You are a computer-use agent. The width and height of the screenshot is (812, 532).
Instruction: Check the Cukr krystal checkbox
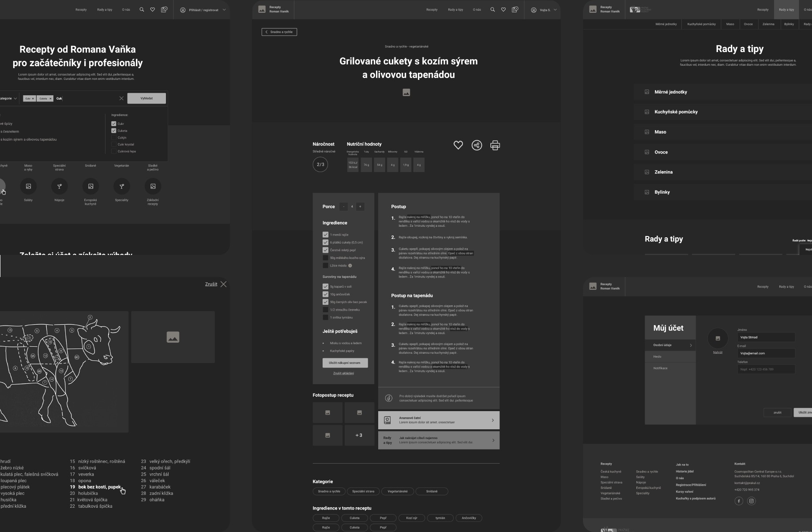113,144
